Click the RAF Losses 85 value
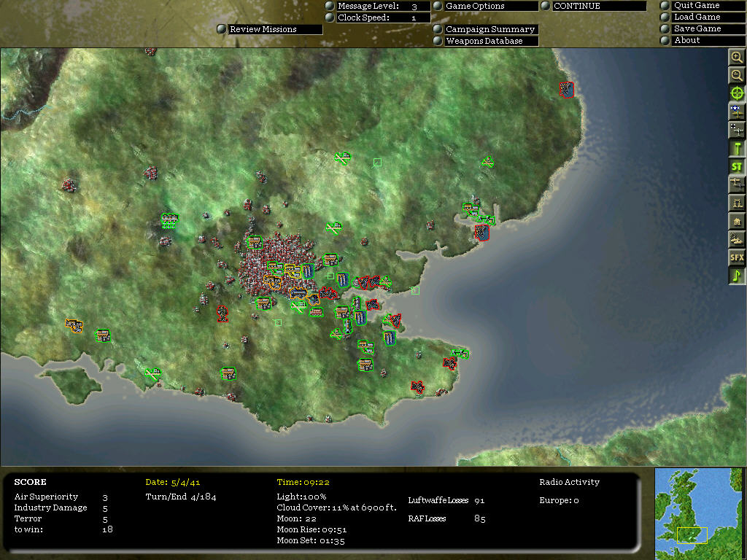Image resolution: width=747 pixels, height=560 pixels. tap(480, 518)
